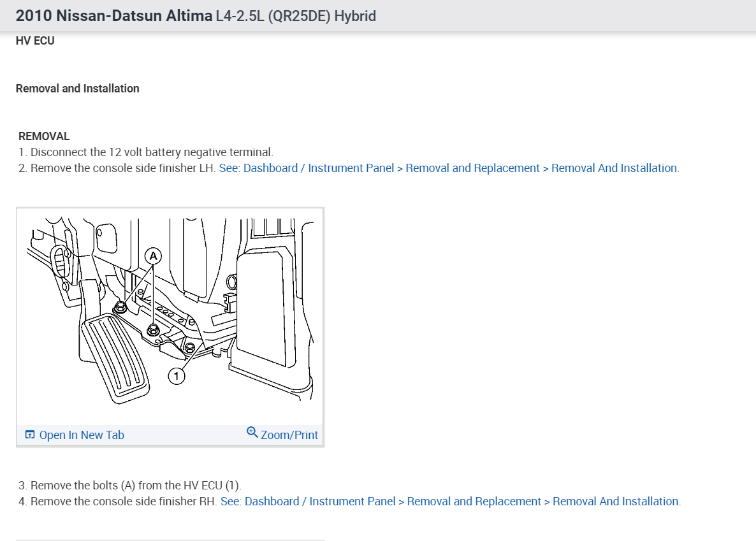Screen dimensions: 756x541
Task: Open the Dashboard link in step 4 (console side finisher RH)
Action: click(x=450, y=501)
